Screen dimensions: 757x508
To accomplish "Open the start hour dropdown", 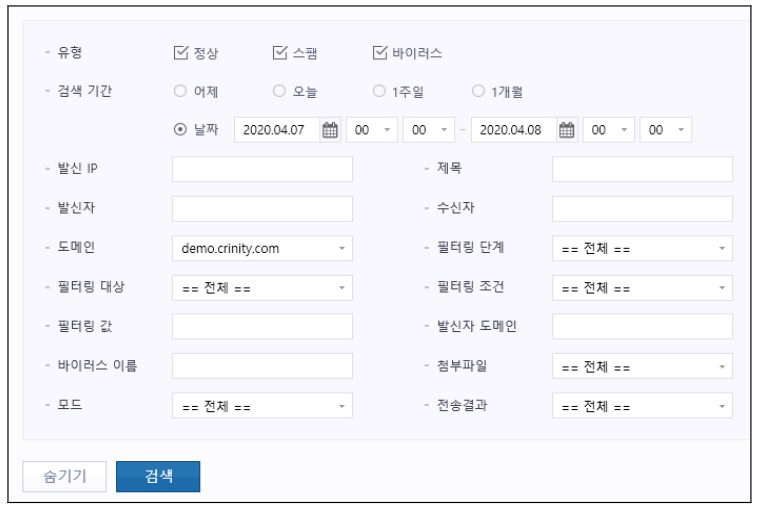I will (372, 130).
